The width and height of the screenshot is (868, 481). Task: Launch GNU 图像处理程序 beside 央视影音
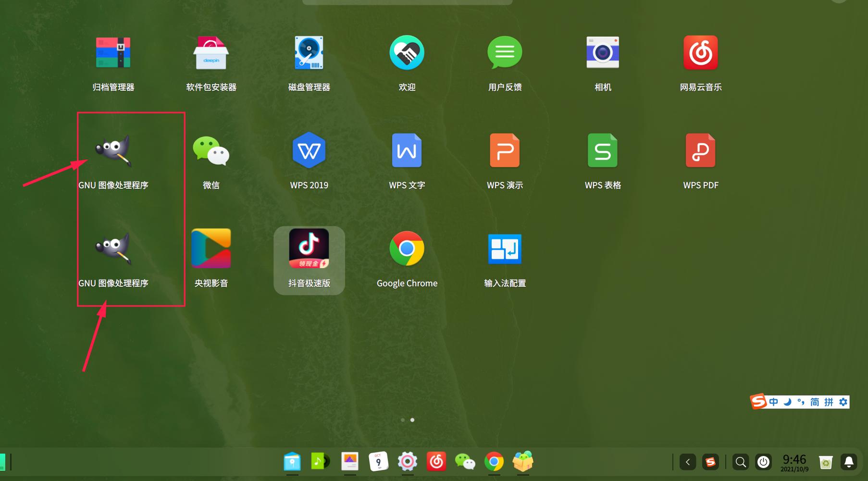point(113,249)
